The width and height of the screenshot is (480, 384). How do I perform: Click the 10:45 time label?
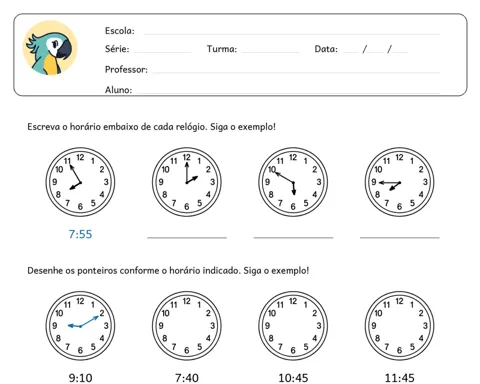tap(293, 378)
